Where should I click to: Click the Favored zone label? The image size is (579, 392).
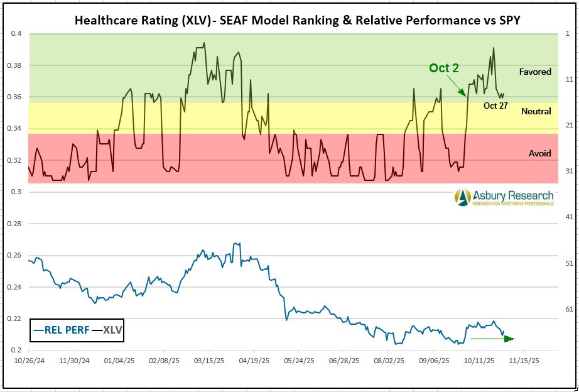[534, 72]
